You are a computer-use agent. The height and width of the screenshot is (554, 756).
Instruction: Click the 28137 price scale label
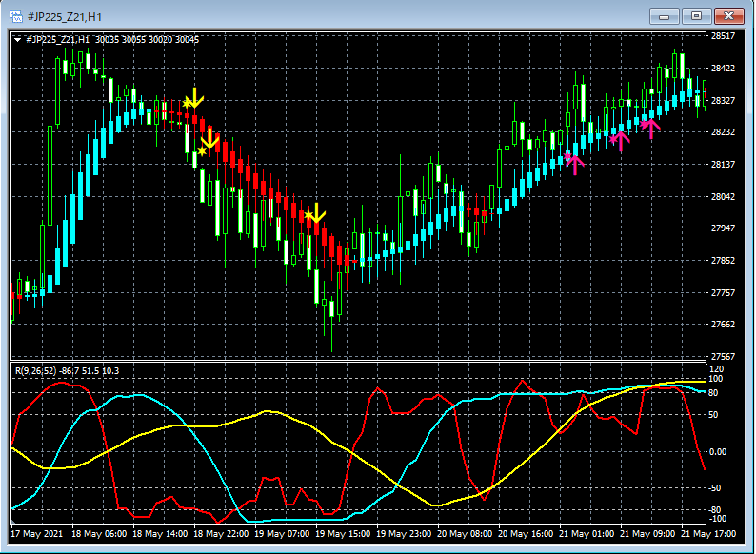coord(723,164)
